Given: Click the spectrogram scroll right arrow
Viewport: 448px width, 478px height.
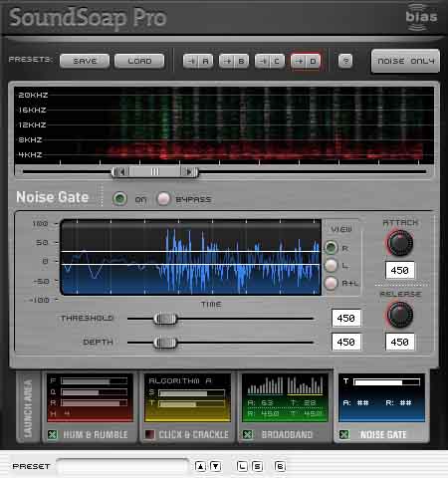Looking at the screenshot, I should 188,172.
